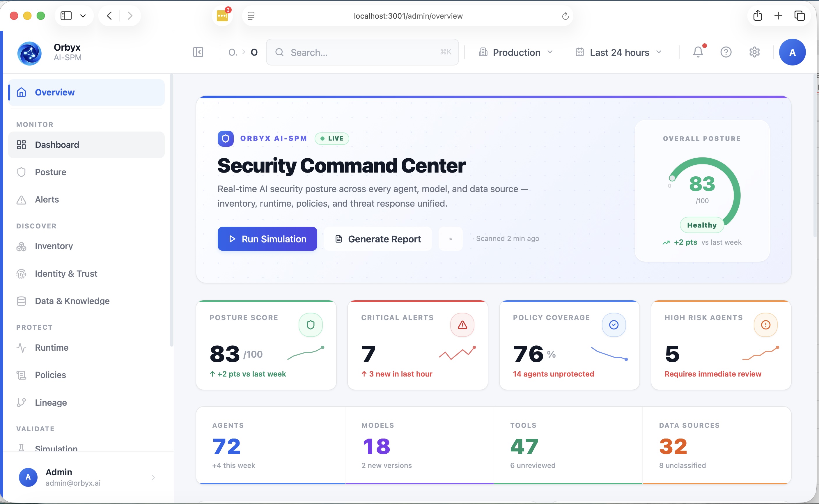Open Inventory in the sidebar
Screen dimensions: 819x504
pos(86,246)
